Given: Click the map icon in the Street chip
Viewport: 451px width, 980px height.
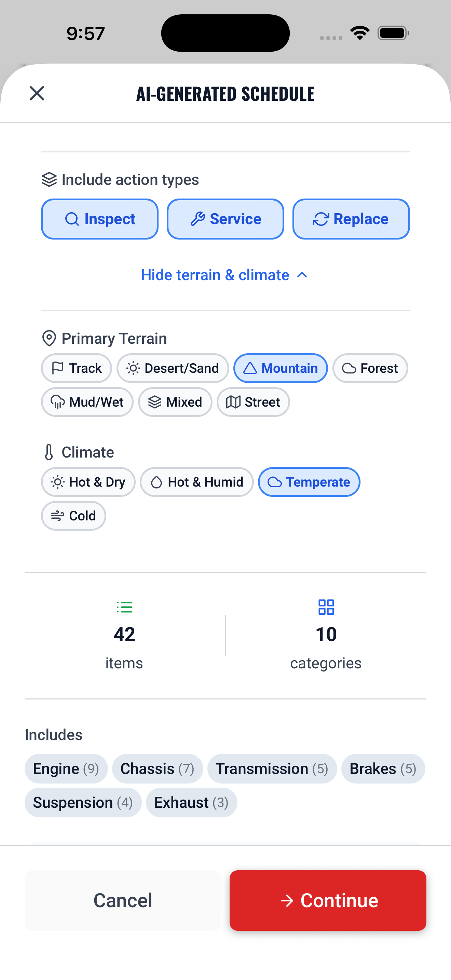Looking at the screenshot, I should pos(233,402).
